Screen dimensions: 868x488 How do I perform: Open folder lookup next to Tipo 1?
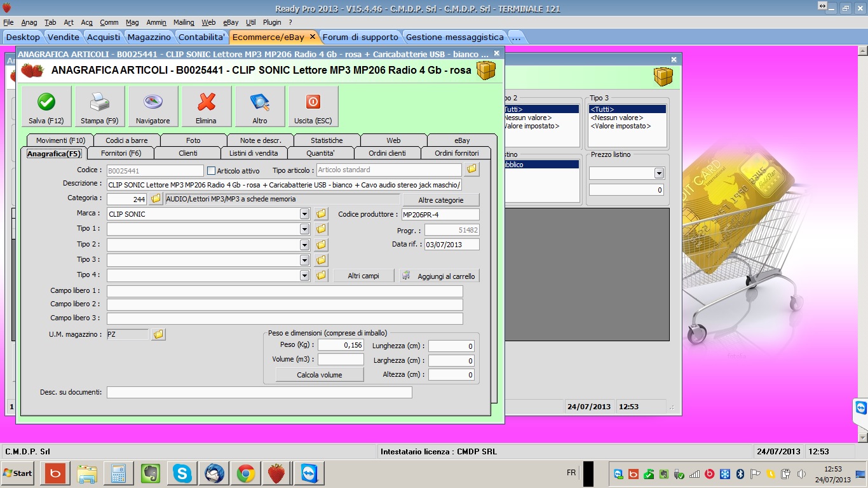point(322,229)
